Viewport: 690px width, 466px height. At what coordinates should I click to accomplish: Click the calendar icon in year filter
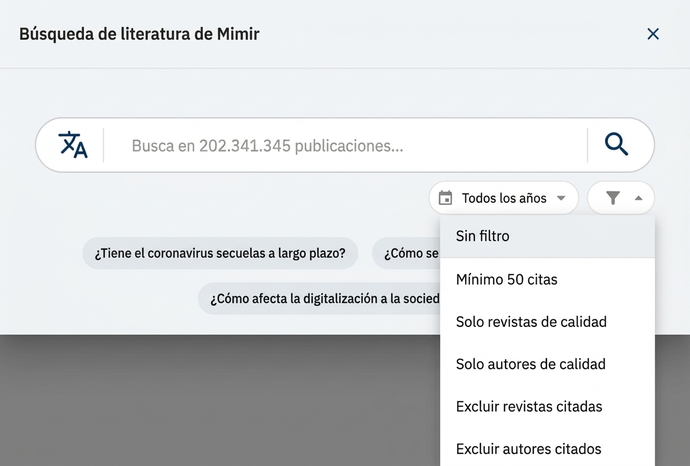tap(445, 198)
